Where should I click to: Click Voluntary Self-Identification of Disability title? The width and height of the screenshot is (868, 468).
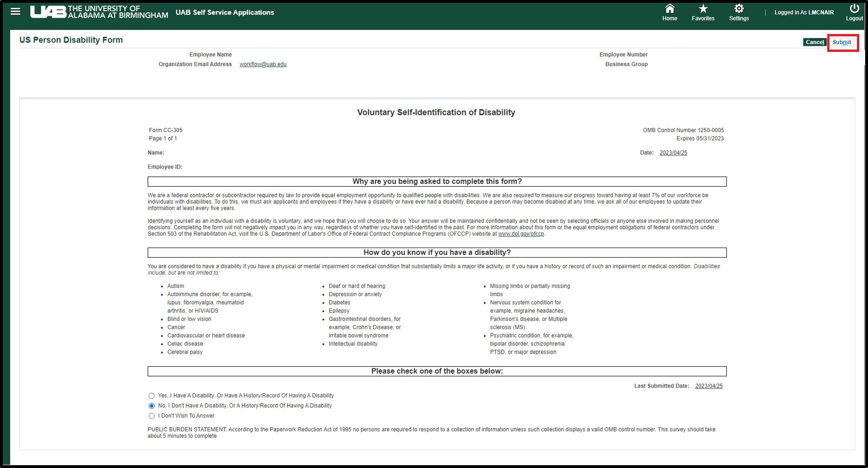point(436,112)
